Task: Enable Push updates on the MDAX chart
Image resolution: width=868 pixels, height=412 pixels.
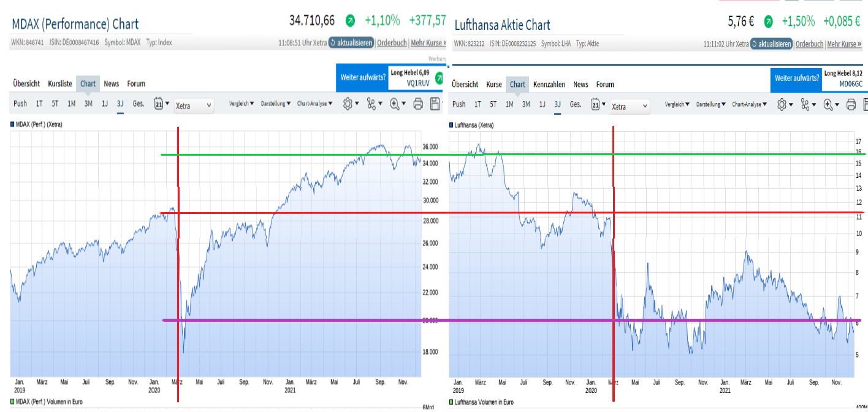Action: (20, 104)
